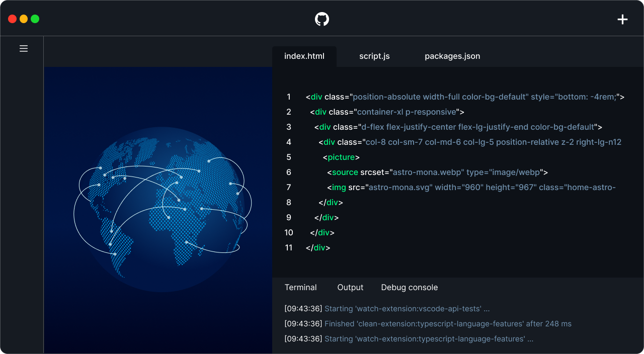Select the packages.json tab
The width and height of the screenshot is (644, 354).
click(x=452, y=56)
